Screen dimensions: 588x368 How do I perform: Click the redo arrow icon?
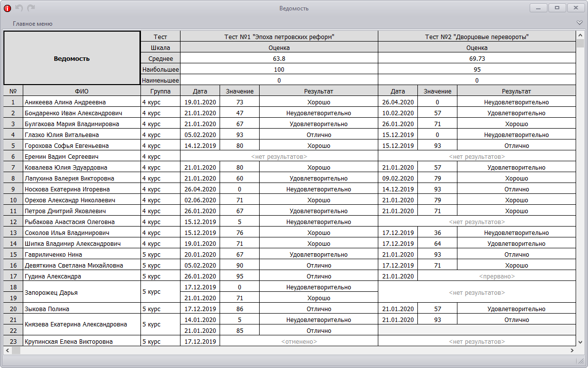click(x=31, y=8)
